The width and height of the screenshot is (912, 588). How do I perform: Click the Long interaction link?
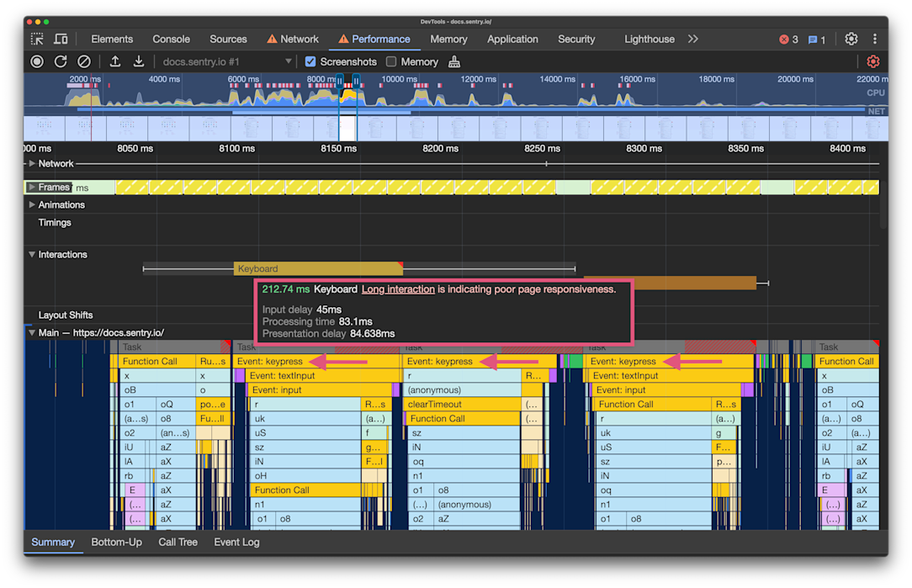tap(398, 289)
